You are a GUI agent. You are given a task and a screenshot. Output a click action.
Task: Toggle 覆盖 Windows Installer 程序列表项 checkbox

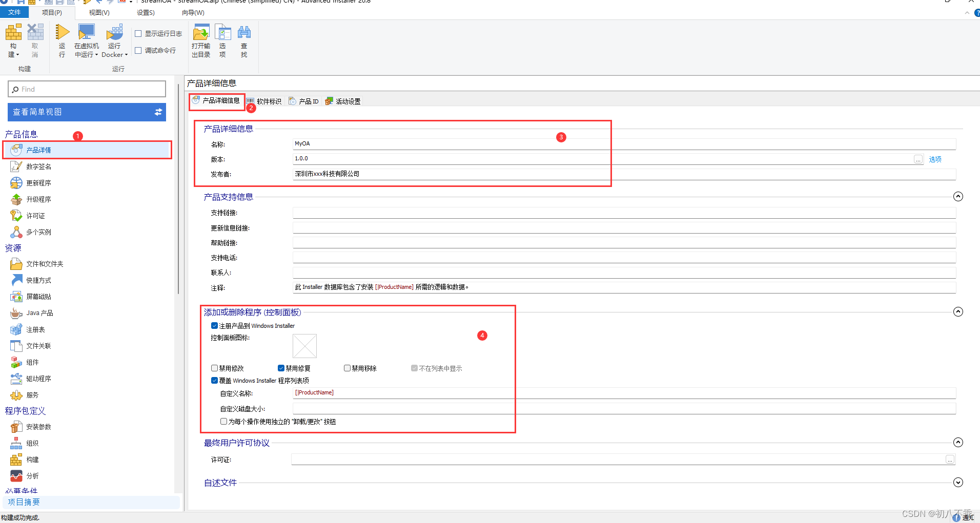[214, 381]
